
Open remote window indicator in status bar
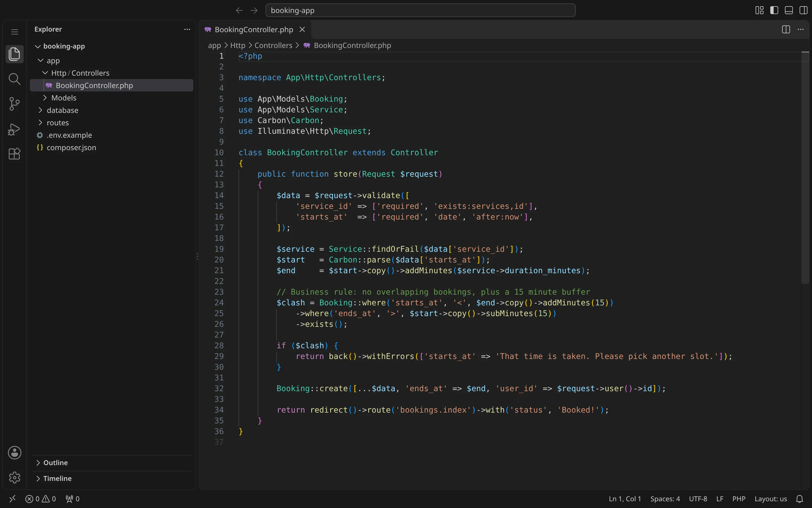[12, 499]
